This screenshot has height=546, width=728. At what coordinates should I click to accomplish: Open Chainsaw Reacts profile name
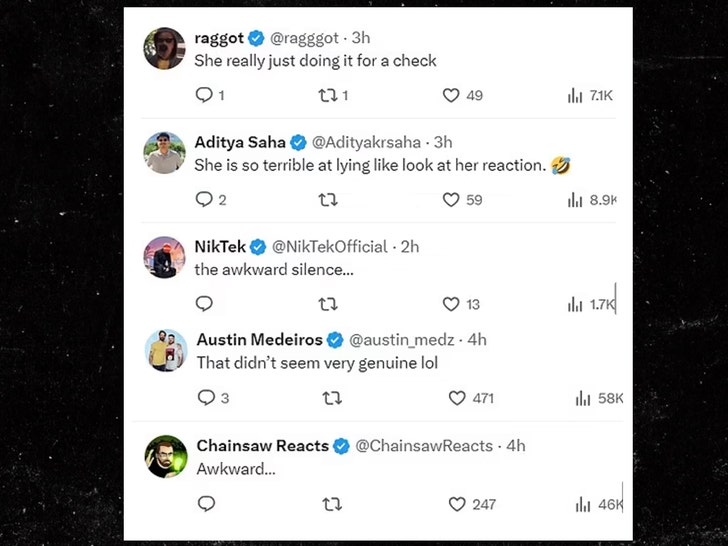(262, 445)
